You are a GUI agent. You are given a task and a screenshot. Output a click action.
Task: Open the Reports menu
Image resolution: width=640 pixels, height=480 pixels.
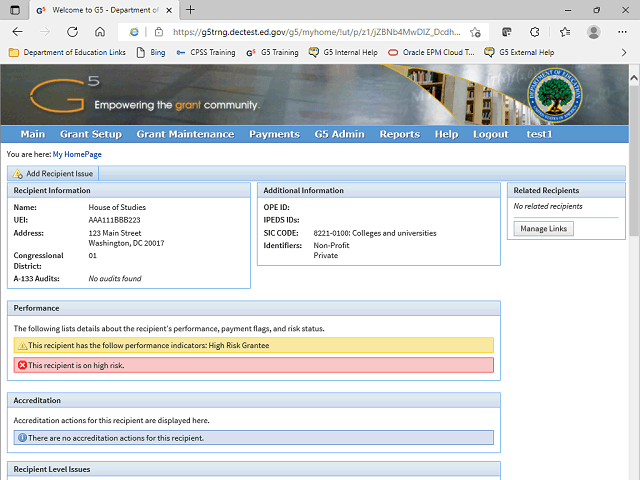[399, 134]
